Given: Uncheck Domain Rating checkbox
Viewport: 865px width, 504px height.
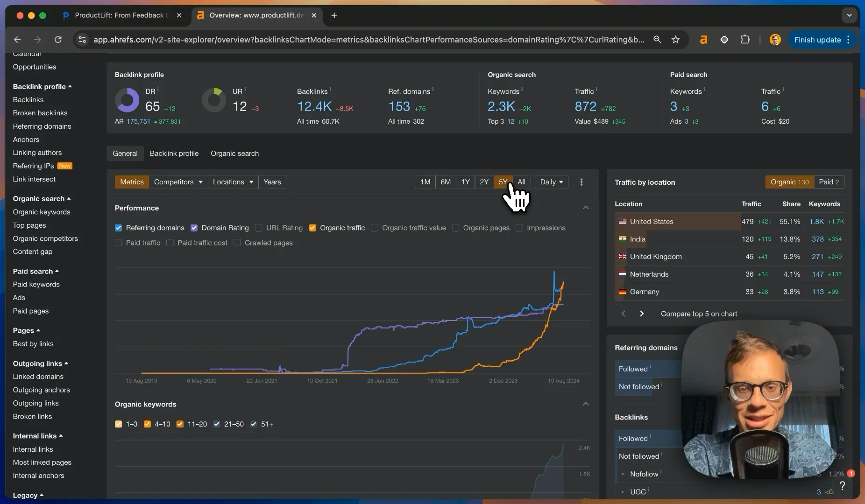Looking at the screenshot, I should click(194, 228).
